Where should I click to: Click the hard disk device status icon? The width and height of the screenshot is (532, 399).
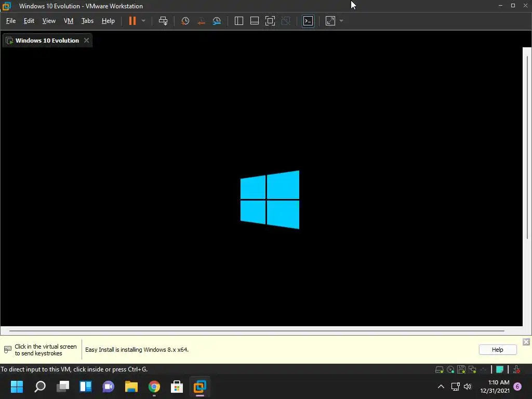[440, 369]
